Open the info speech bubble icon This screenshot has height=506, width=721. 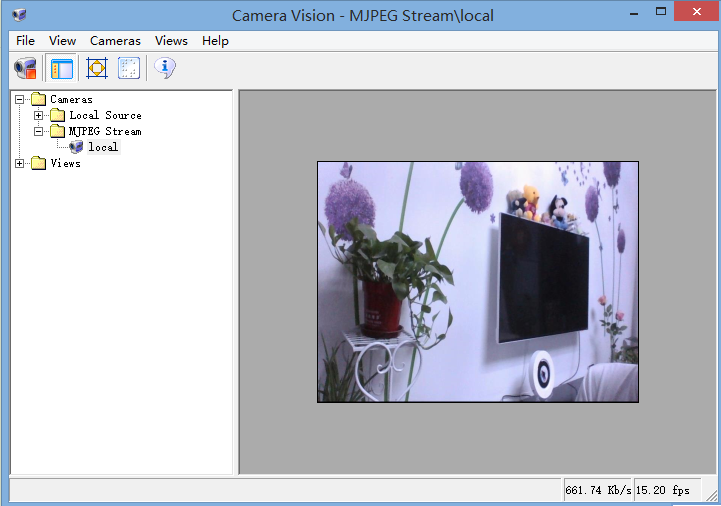[x=165, y=68]
